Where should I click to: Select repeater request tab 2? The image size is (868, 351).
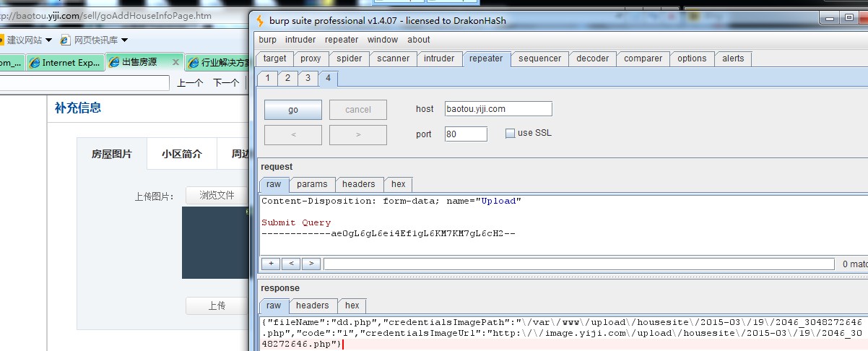click(x=287, y=78)
